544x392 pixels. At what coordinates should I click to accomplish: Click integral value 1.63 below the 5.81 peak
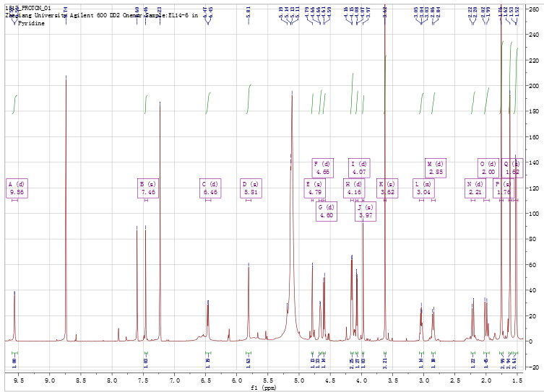pyautogui.click(x=249, y=363)
